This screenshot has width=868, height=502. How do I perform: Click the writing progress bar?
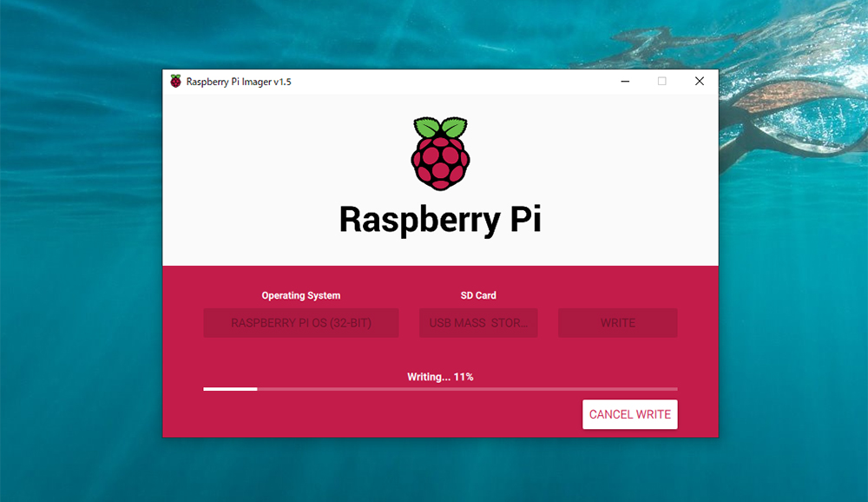[440, 389]
